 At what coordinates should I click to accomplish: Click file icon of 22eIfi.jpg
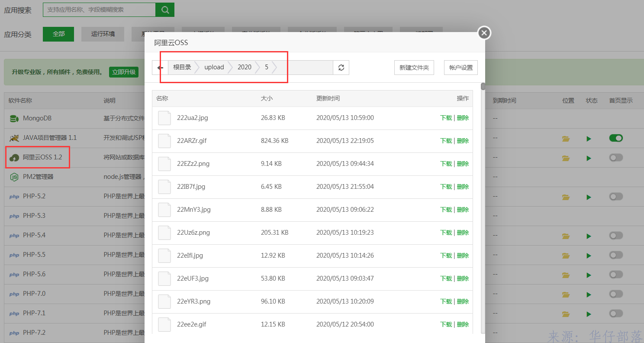pyautogui.click(x=164, y=256)
